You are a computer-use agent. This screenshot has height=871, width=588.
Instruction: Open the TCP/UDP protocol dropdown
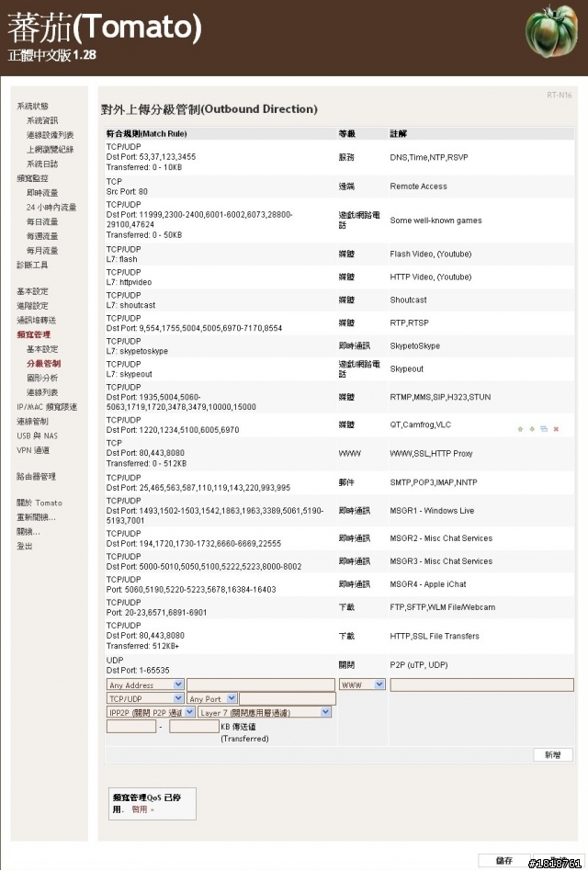[145, 698]
